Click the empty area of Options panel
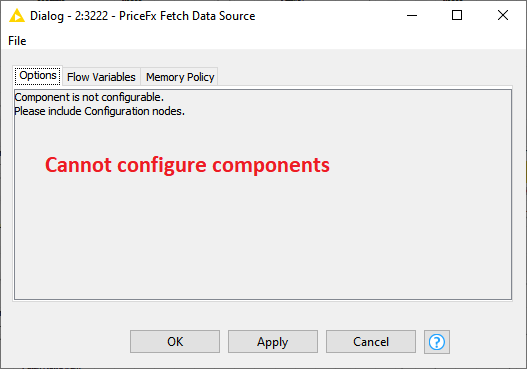 [263, 235]
